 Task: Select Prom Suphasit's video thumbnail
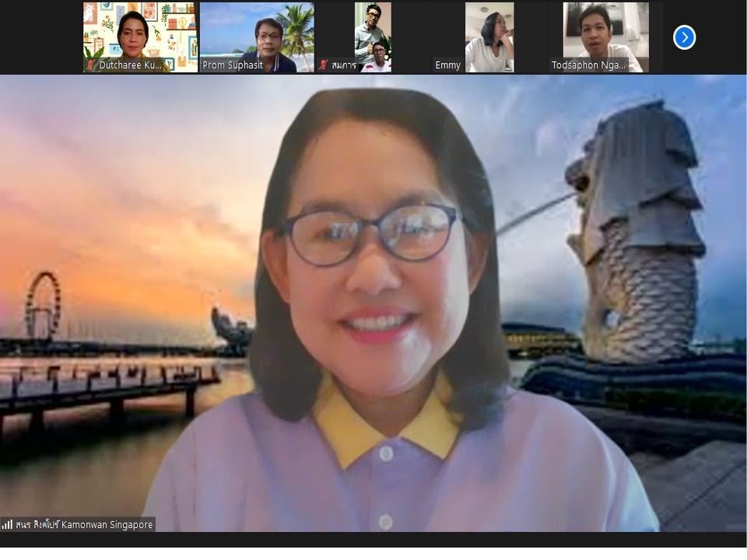[257, 31]
